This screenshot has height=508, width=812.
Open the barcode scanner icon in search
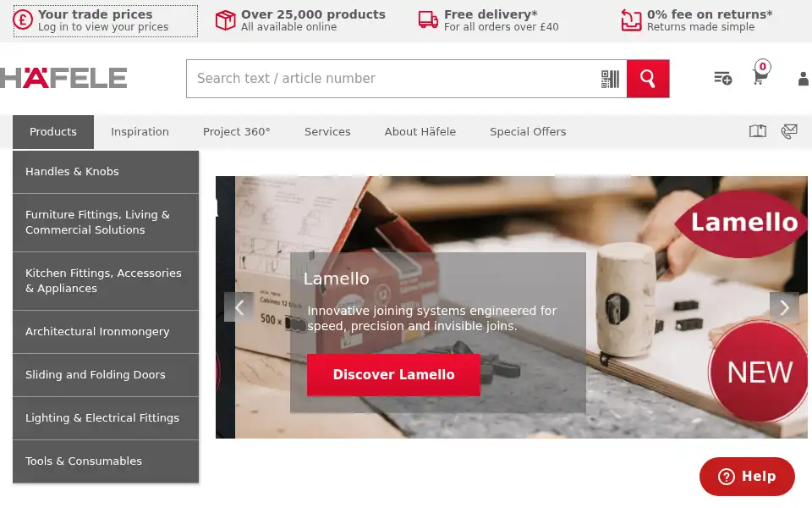(x=610, y=79)
